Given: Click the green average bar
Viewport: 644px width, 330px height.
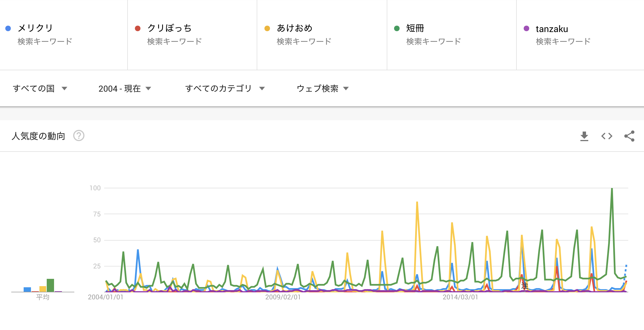Looking at the screenshot, I should [50, 285].
